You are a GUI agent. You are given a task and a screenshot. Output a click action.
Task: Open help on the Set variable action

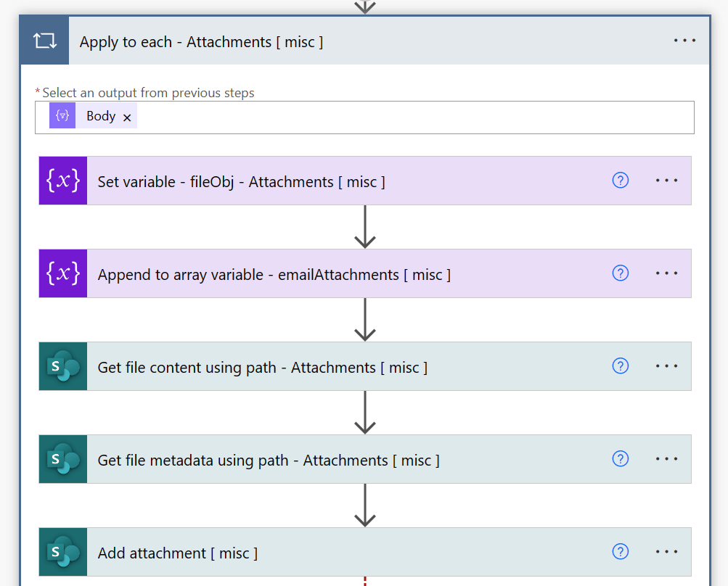click(x=620, y=181)
